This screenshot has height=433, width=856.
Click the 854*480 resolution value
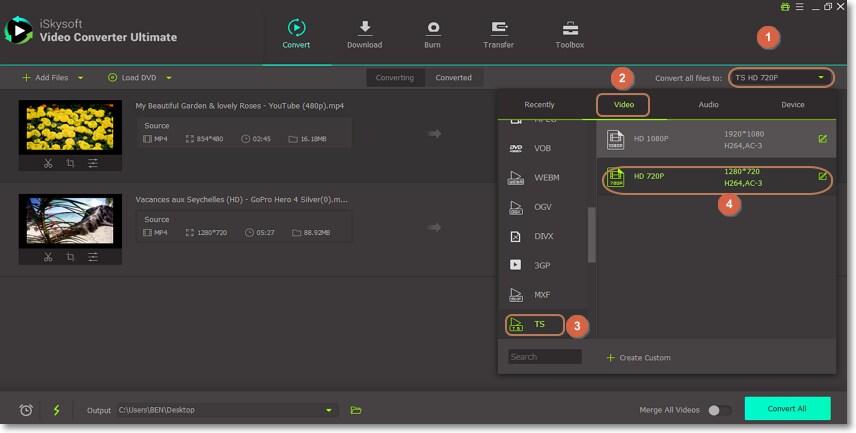tap(210, 139)
